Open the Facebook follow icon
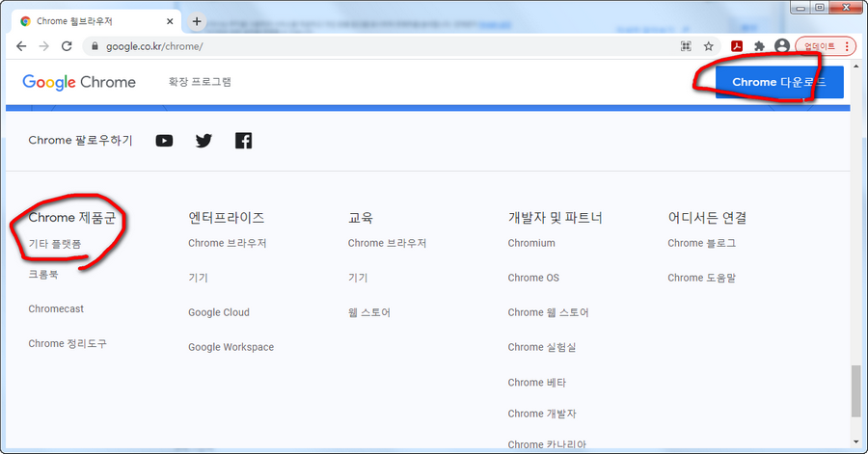The height and width of the screenshot is (454, 868). pyautogui.click(x=244, y=141)
